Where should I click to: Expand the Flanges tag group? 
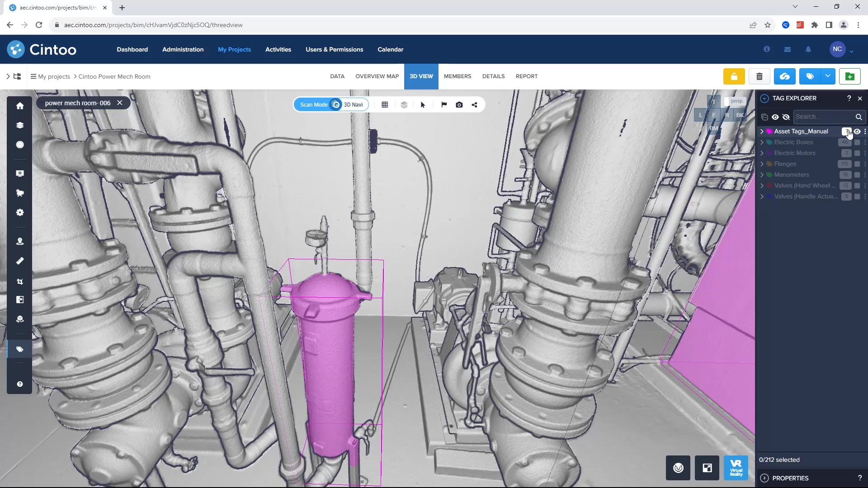[x=763, y=164]
